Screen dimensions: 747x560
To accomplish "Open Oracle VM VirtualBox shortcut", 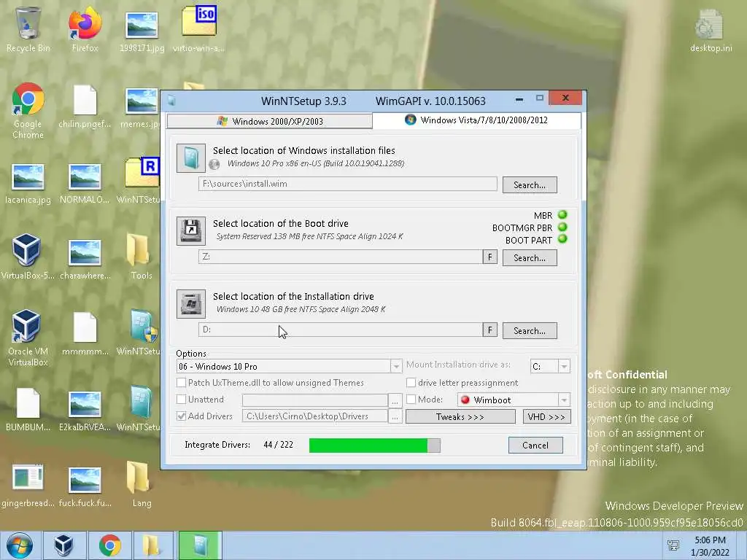I will [x=28, y=338].
